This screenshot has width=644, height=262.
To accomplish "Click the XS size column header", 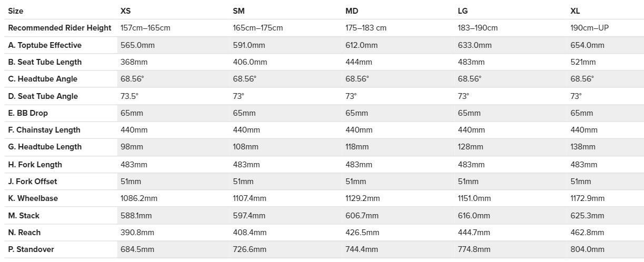I will tap(126, 11).
